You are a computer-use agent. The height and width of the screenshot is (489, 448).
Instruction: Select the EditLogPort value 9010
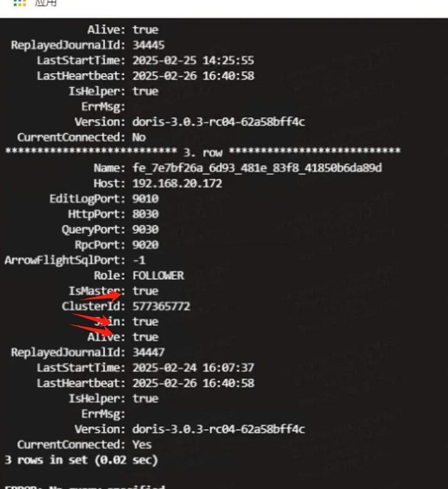pos(145,198)
